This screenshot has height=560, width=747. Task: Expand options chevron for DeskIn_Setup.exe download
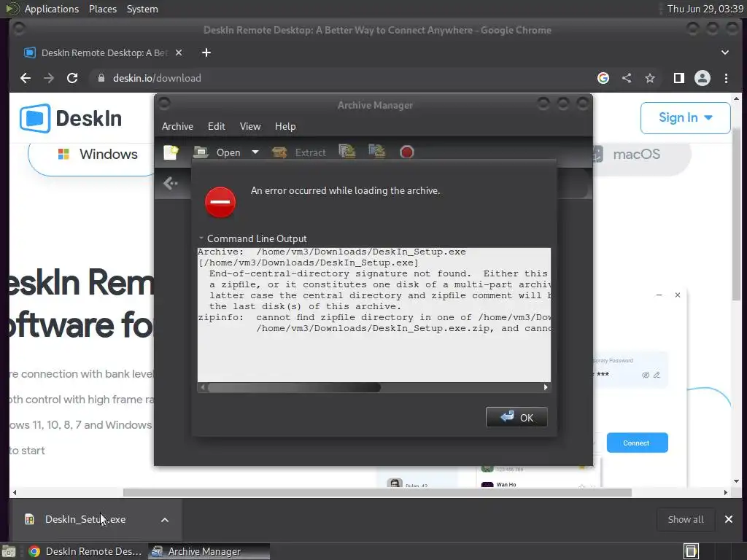165,520
